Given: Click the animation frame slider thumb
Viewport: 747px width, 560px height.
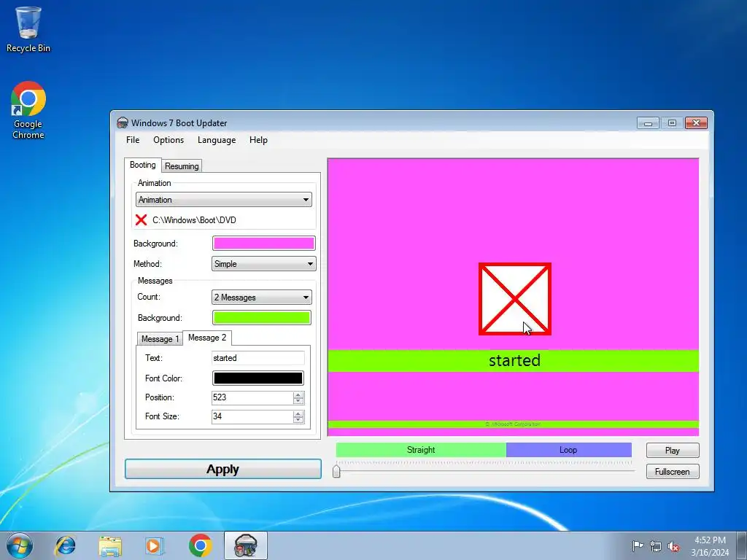Looking at the screenshot, I should pos(336,471).
